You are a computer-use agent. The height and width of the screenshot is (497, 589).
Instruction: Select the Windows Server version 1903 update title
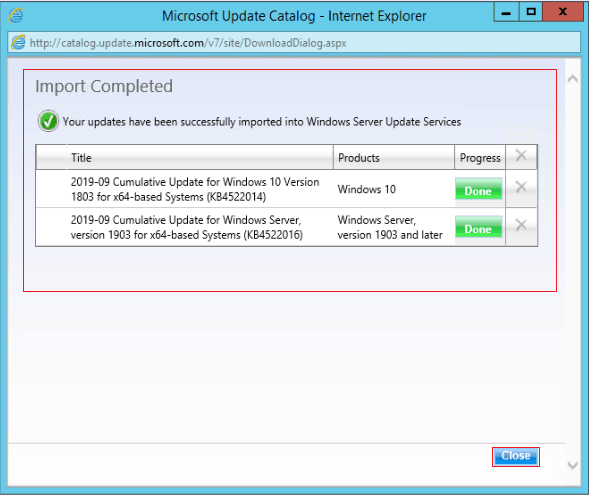187,227
